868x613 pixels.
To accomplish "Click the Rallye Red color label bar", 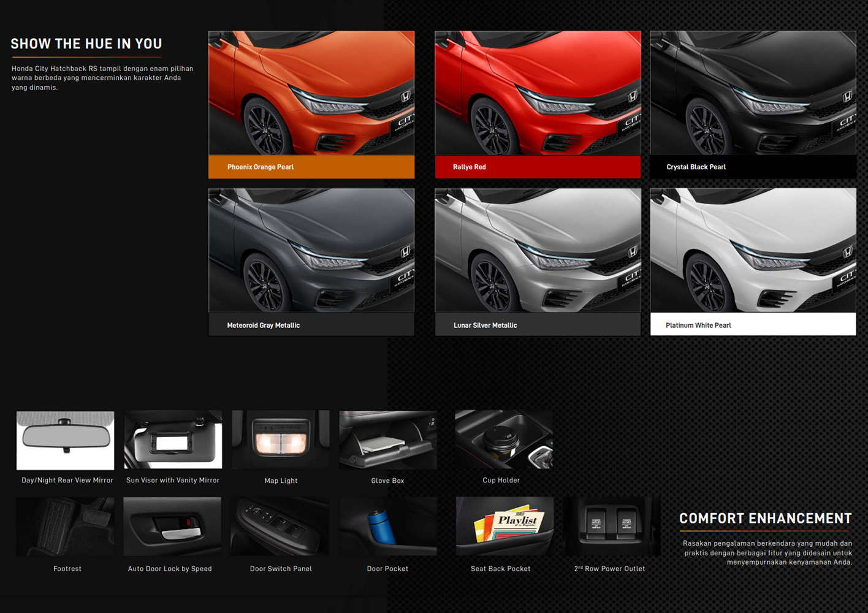I will [538, 167].
